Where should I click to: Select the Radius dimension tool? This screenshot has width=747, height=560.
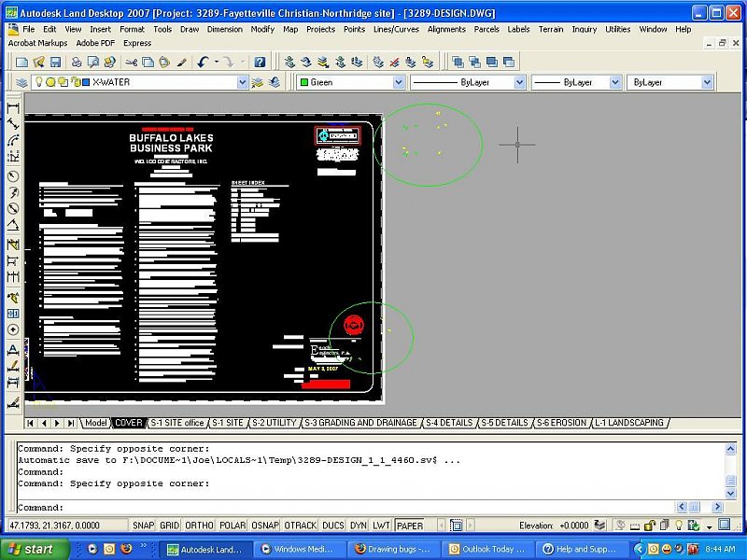[13, 176]
